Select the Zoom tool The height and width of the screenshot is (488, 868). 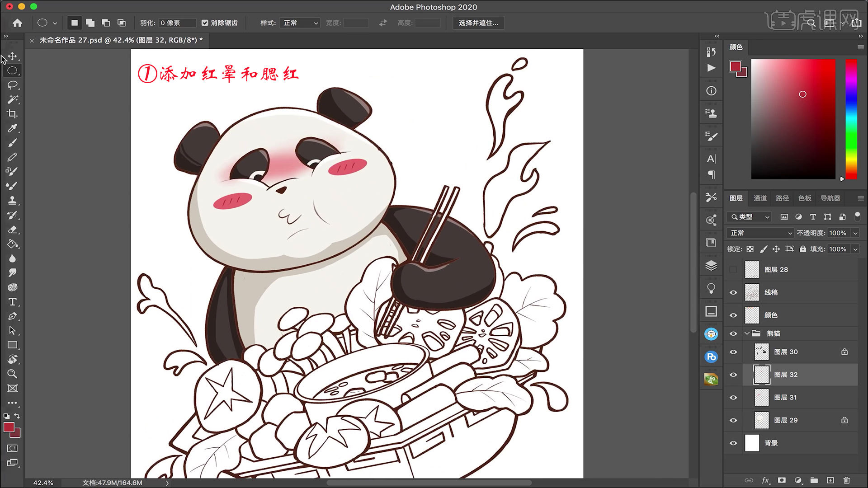pos(12,374)
